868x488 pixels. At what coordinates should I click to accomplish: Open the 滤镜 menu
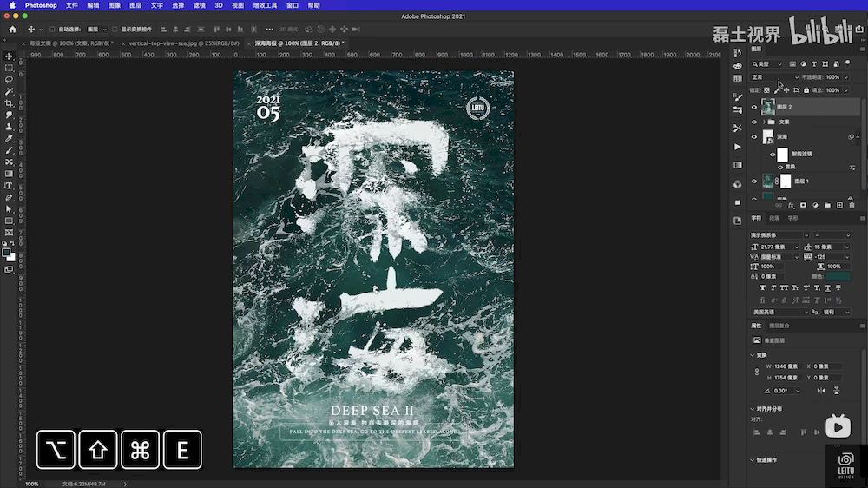click(x=200, y=5)
